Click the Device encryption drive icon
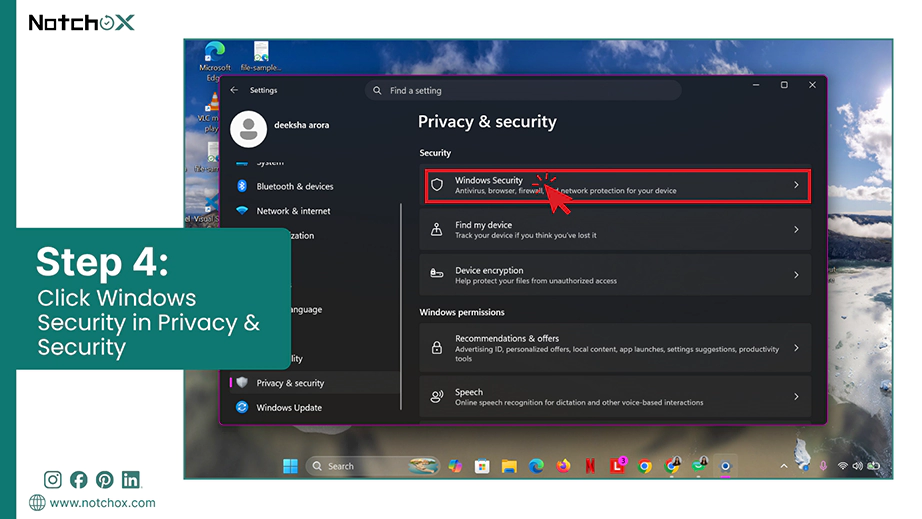The image size is (922, 519). pos(436,274)
